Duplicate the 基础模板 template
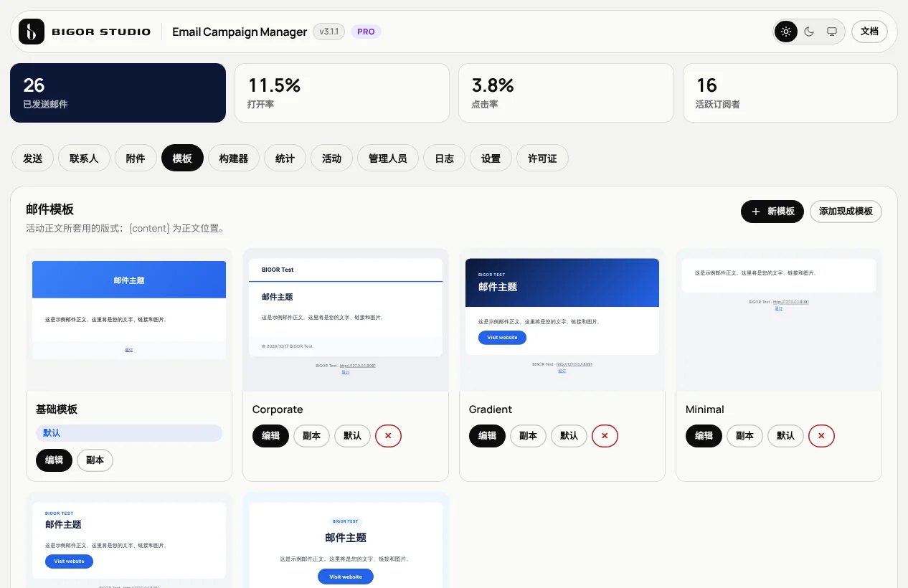Image resolution: width=908 pixels, height=588 pixels. (95, 460)
